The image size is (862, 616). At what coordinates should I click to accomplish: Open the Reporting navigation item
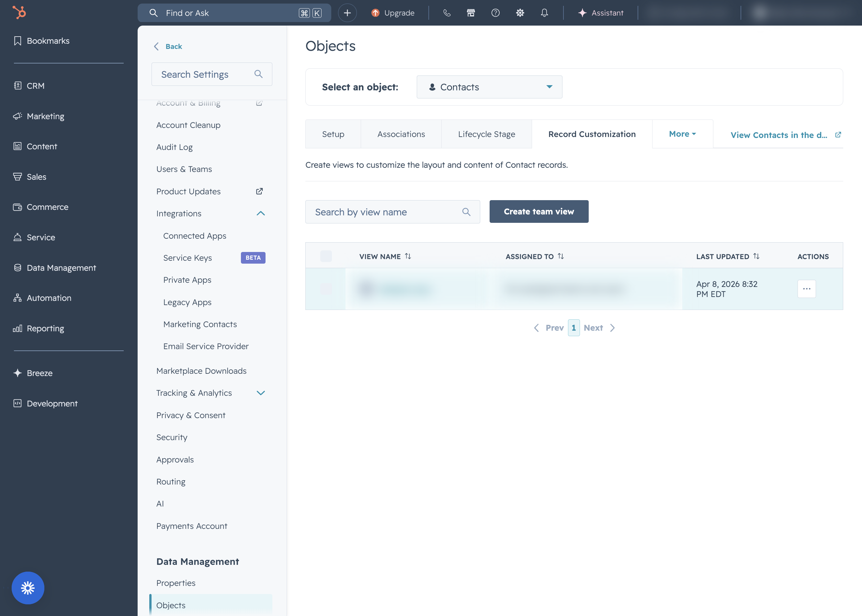click(x=39, y=328)
